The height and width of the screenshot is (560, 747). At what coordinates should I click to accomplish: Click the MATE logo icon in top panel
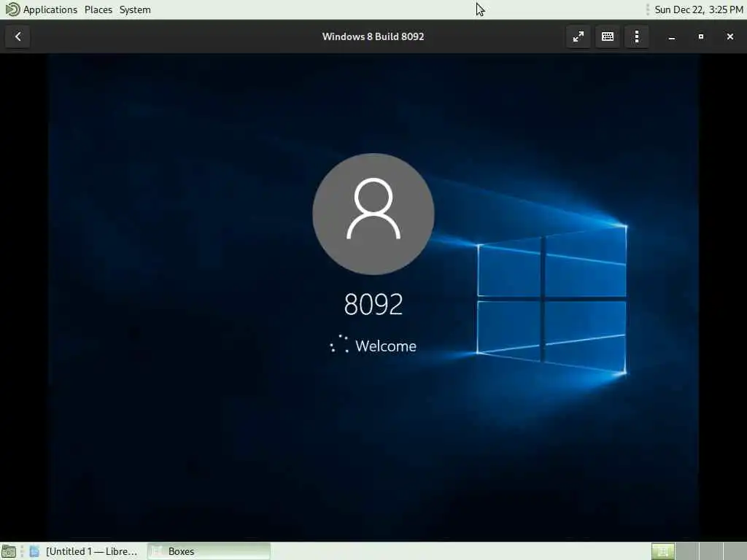[x=12, y=9]
